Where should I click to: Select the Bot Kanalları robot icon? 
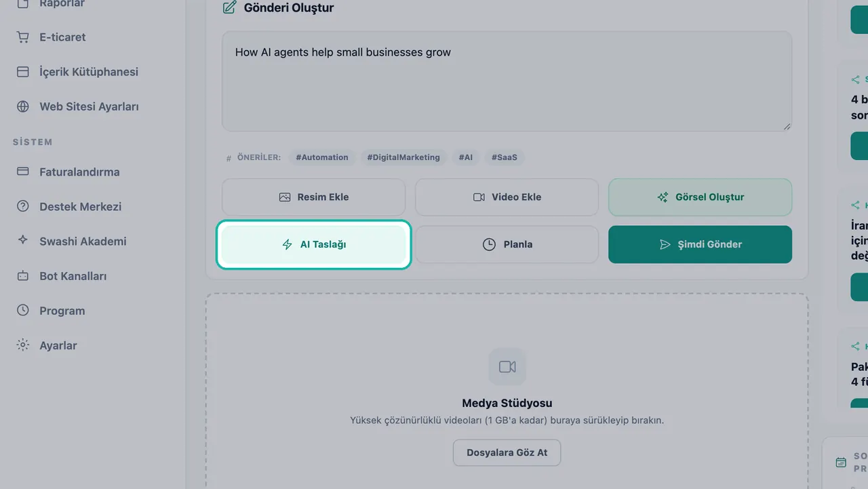pos(23,276)
